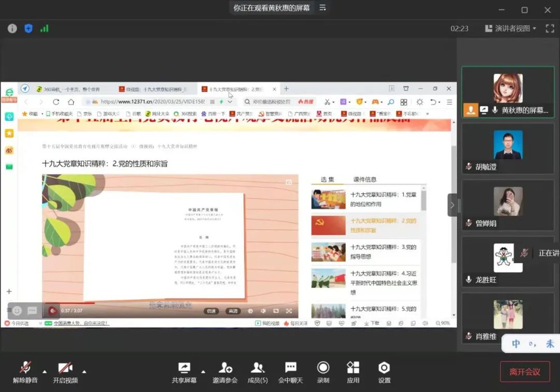The image size is (560, 392).
Task: Add sidebar app with plus icon
Action: tap(9, 292)
